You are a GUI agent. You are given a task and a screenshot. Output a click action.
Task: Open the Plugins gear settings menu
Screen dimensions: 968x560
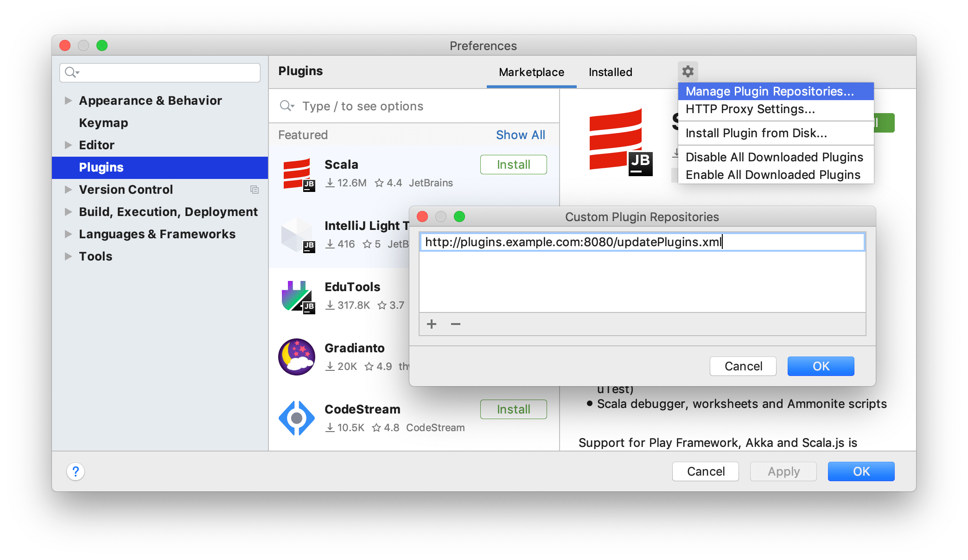tap(688, 70)
